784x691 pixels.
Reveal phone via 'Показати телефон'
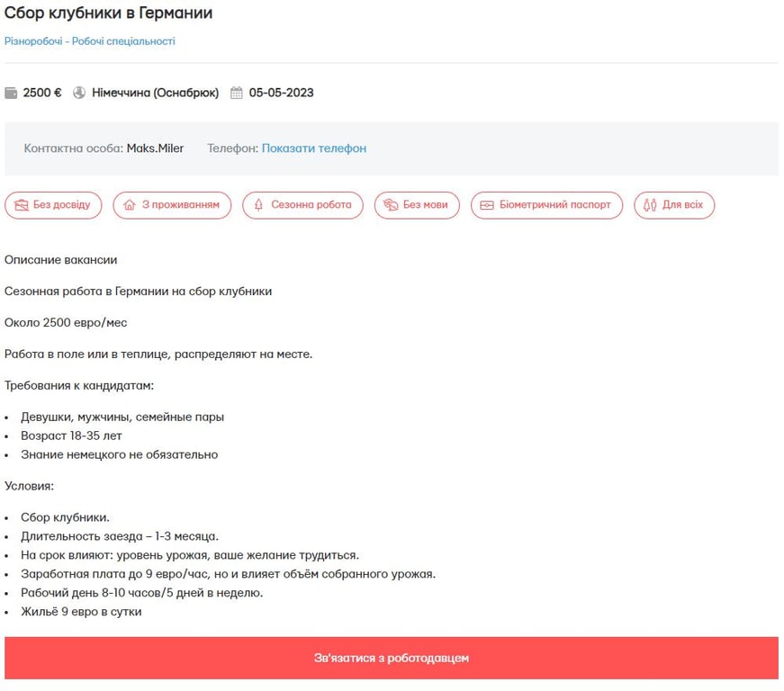(316, 147)
